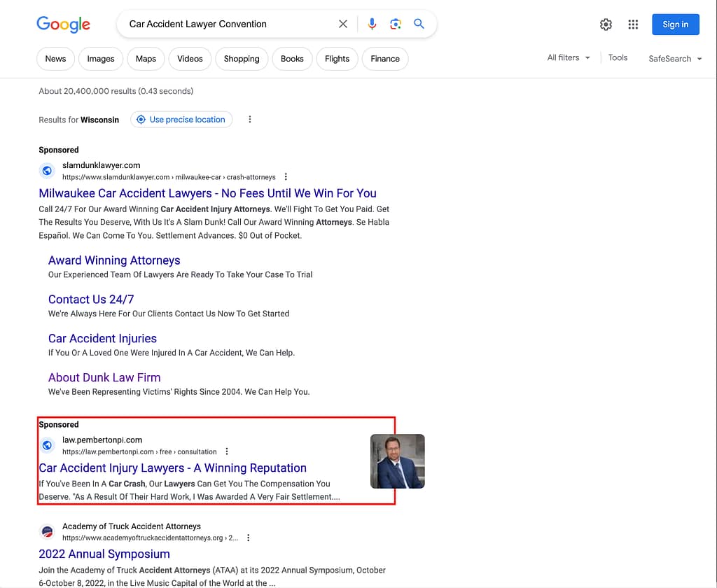
Task: Start voice search with the microphone icon
Action: [373, 24]
